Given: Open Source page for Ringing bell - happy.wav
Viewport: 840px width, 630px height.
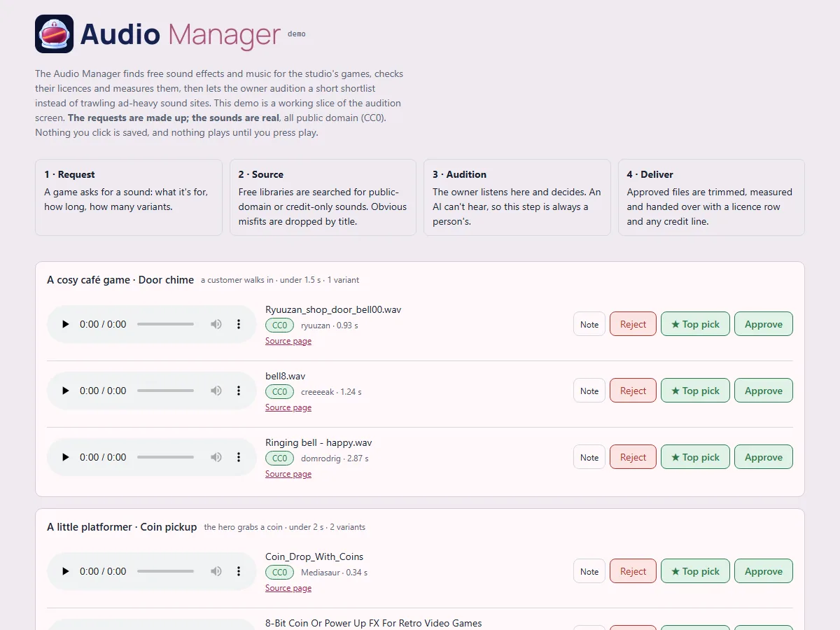Looking at the screenshot, I should (x=288, y=474).
